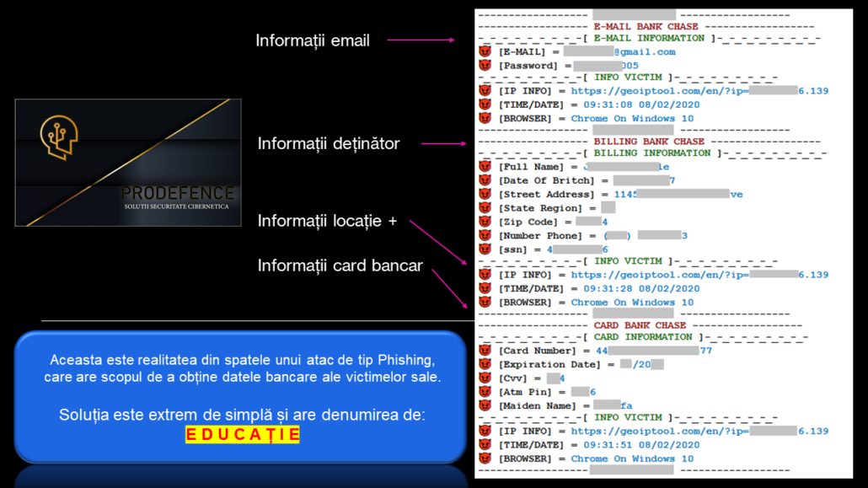This screenshot has width=868, height=488.
Task: Click the devil icon beside [ssn]
Action: (485, 249)
